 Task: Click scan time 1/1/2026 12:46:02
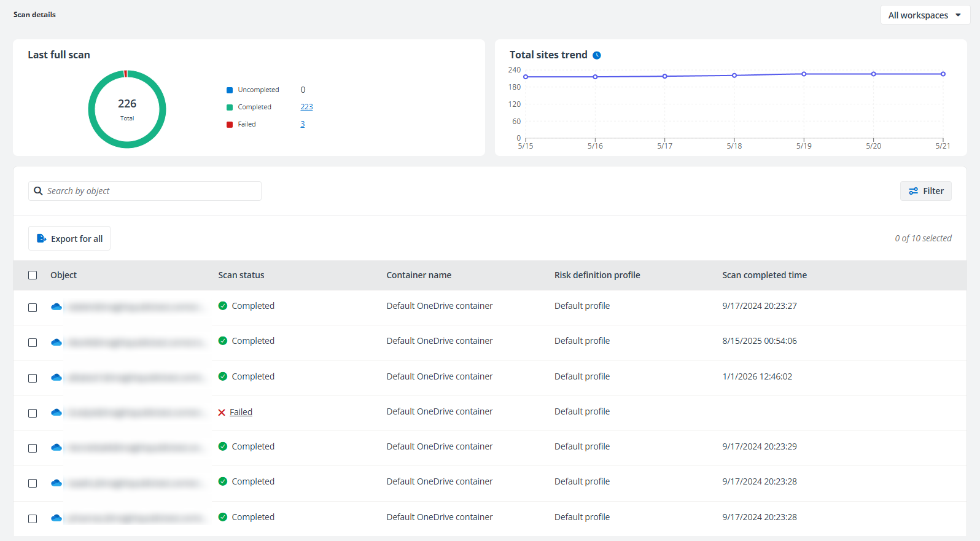pyautogui.click(x=757, y=376)
